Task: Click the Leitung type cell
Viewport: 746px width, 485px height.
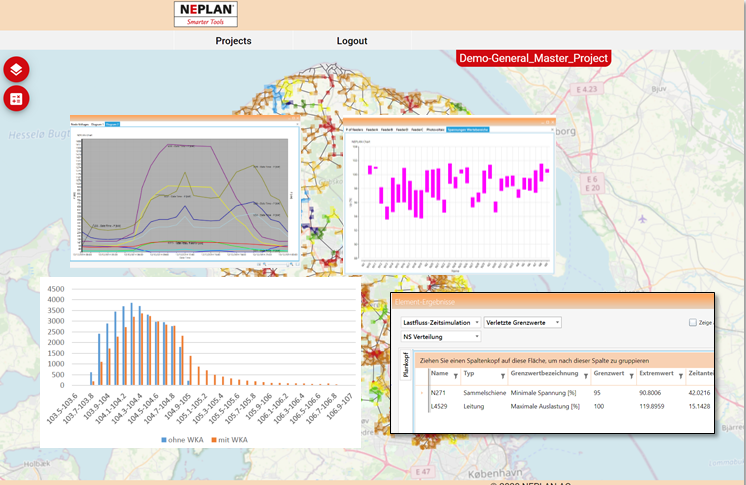Action: 473,406
